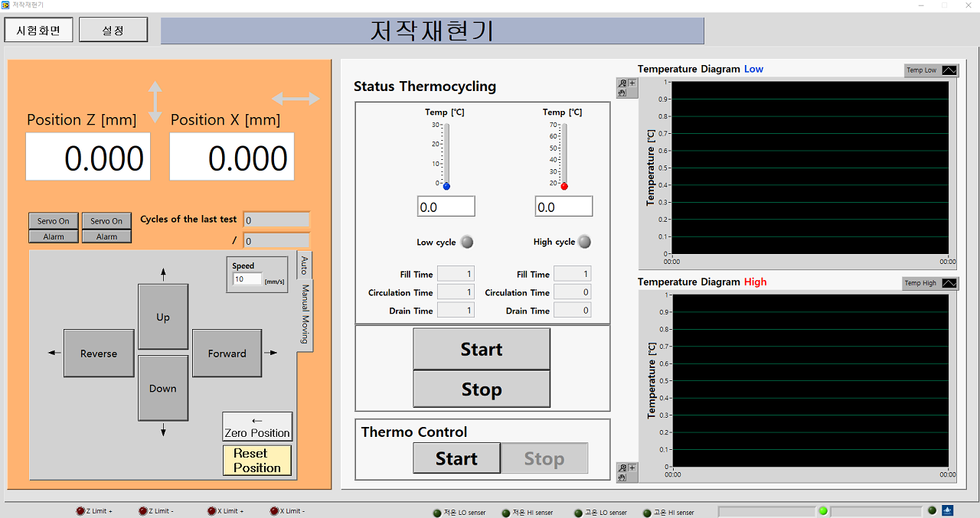Click the 고온 LO senser indicator

coord(578,513)
